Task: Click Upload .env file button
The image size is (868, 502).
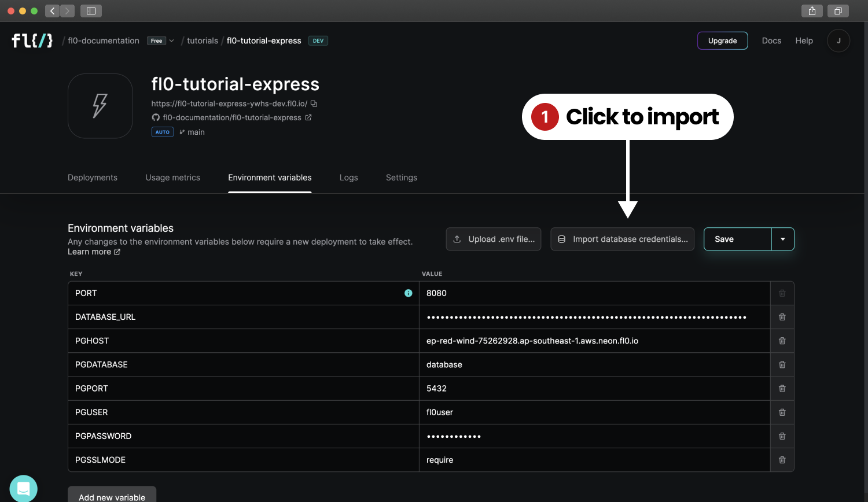Action: coord(494,239)
